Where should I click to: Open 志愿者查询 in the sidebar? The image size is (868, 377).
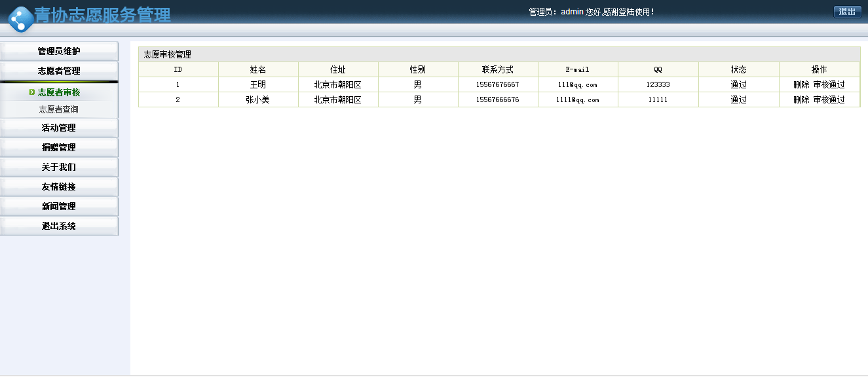pyautogui.click(x=59, y=109)
